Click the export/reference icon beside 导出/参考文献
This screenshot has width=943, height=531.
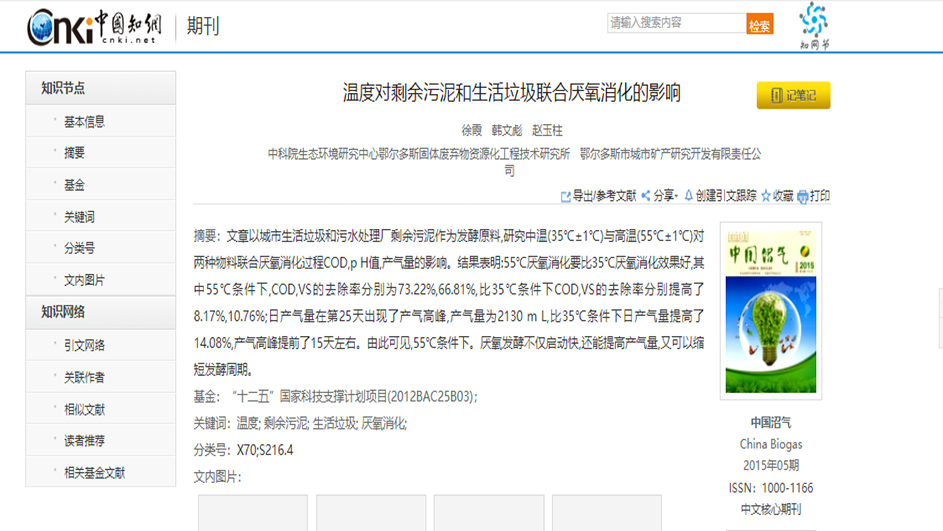pos(565,197)
